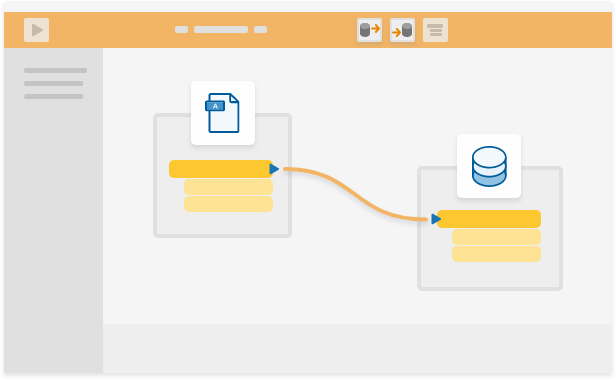Select the bottom light yellow row in database component

(496, 254)
